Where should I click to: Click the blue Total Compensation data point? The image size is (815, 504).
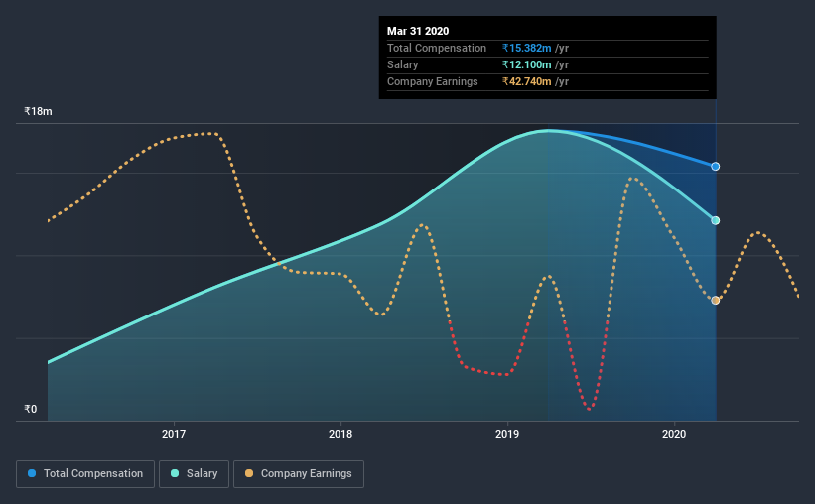(x=715, y=167)
